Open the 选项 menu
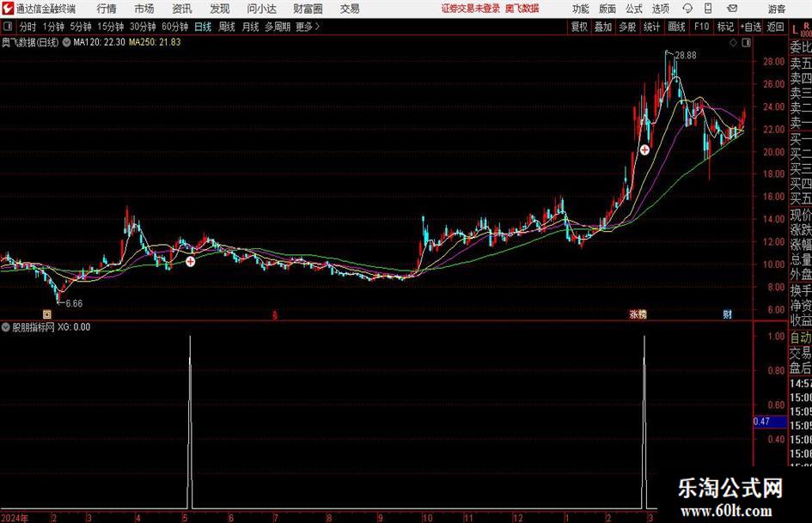 coord(661,9)
